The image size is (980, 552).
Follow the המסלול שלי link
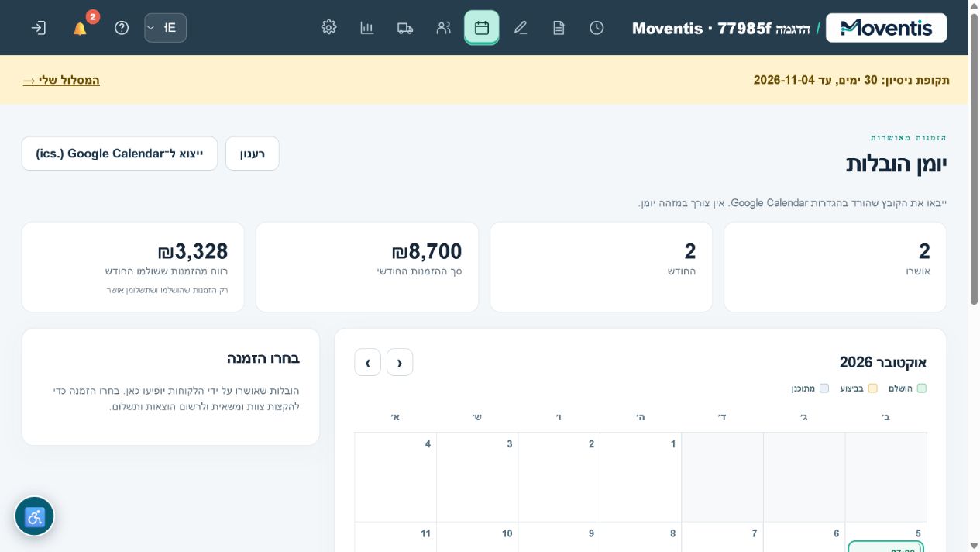tap(61, 80)
